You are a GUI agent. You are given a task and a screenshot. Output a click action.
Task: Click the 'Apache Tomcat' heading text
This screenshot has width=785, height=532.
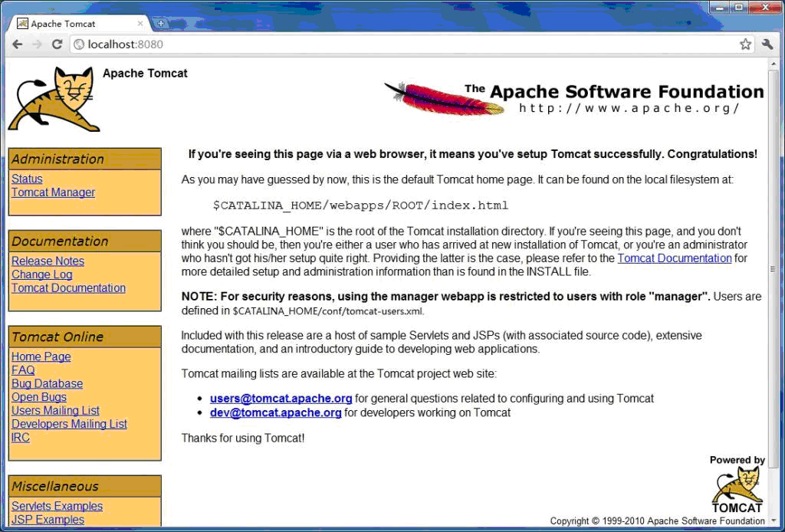145,73
